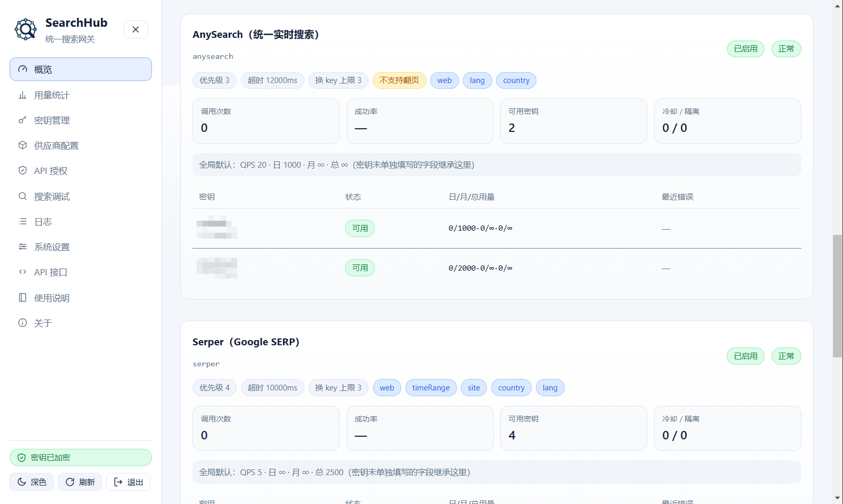Screen dimensions: 843x504
Task: Click the 搜索调试 magnifier icon
Action: coord(23,197)
